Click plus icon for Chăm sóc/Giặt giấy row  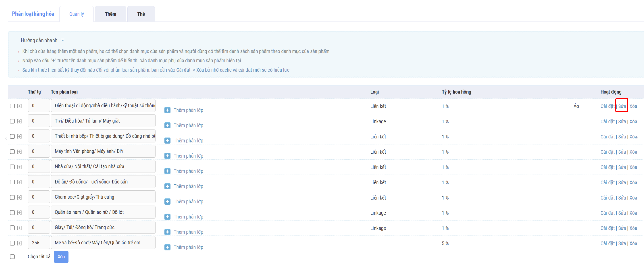click(167, 202)
